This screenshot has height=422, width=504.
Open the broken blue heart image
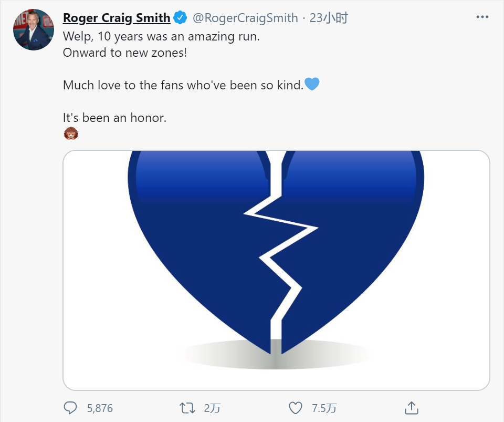click(276, 270)
